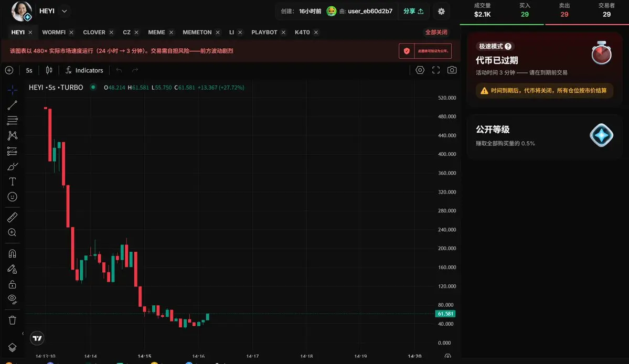Redo the chart action

point(135,70)
